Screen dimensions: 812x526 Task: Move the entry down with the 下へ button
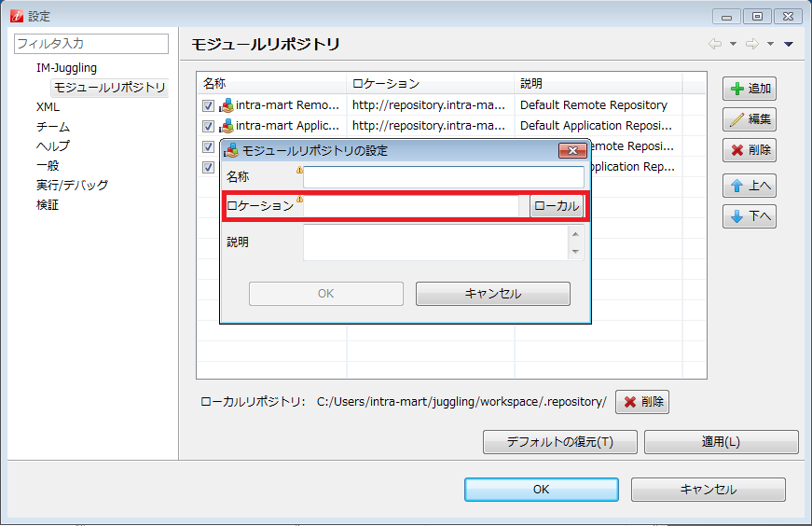(x=750, y=216)
